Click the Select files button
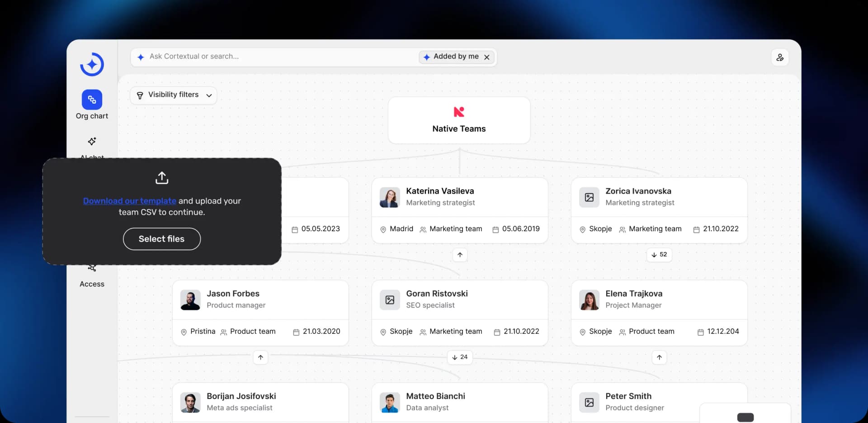 tap(162, 239)
